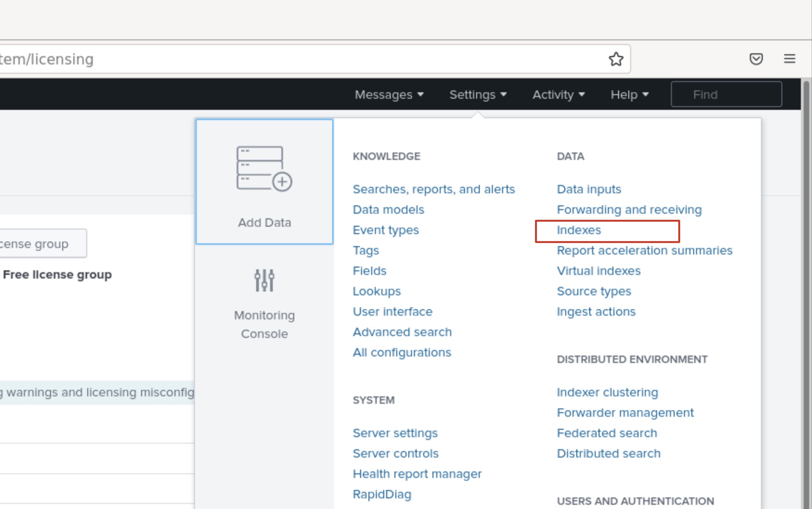The width and height of the screenshot is (812, 509).
Task: Click the USERS AND AUTHENTICATION heading
Action: tap(635, 501)
